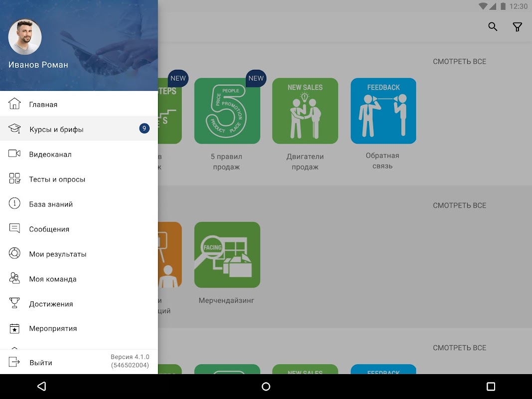Open the Мероприятия menu entry
The height and width of the screenshot is (399, 532).
pos(79,328)
